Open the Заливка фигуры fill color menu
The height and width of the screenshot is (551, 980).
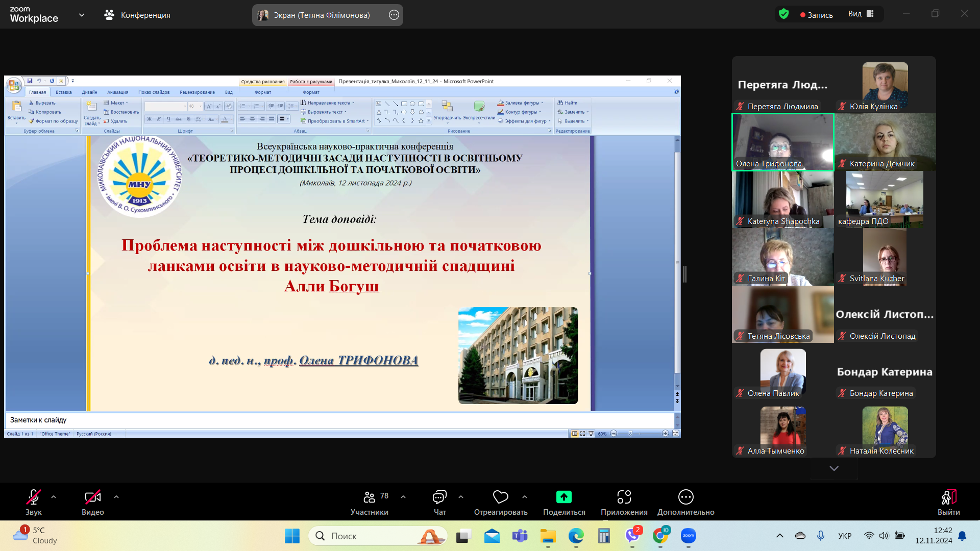[x=521, y=103]
